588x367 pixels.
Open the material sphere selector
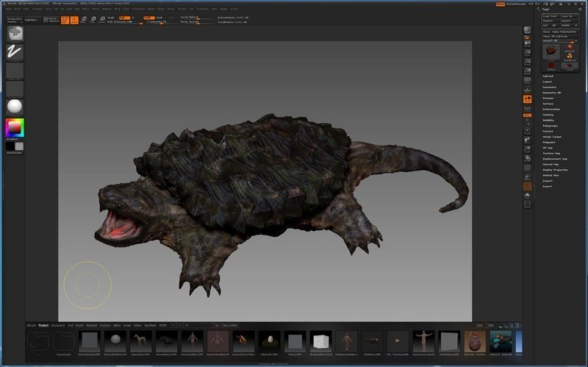tap(15, 107)
